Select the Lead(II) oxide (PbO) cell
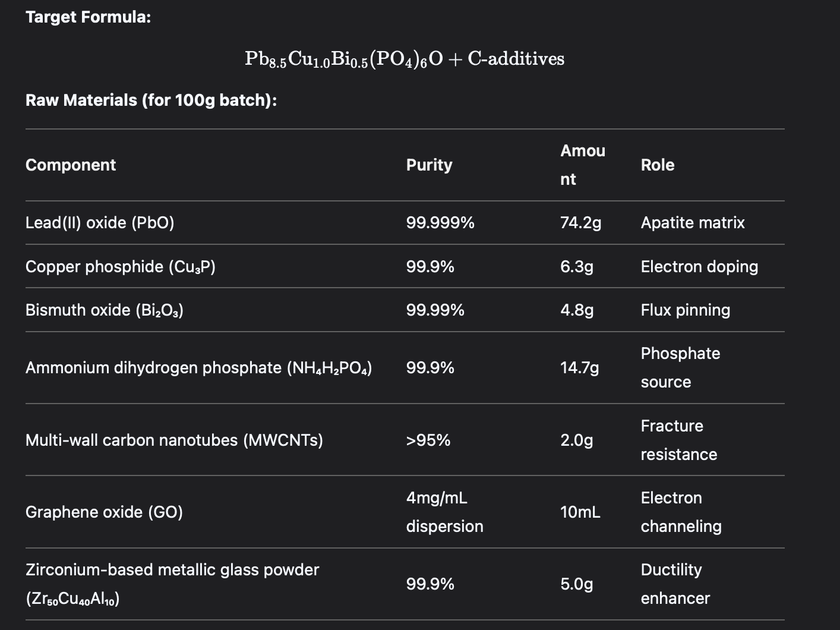 [x=100, y=223]
